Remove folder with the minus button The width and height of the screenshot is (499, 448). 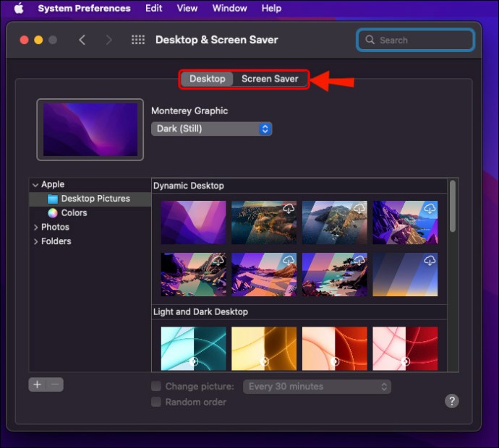click(55, 384)
